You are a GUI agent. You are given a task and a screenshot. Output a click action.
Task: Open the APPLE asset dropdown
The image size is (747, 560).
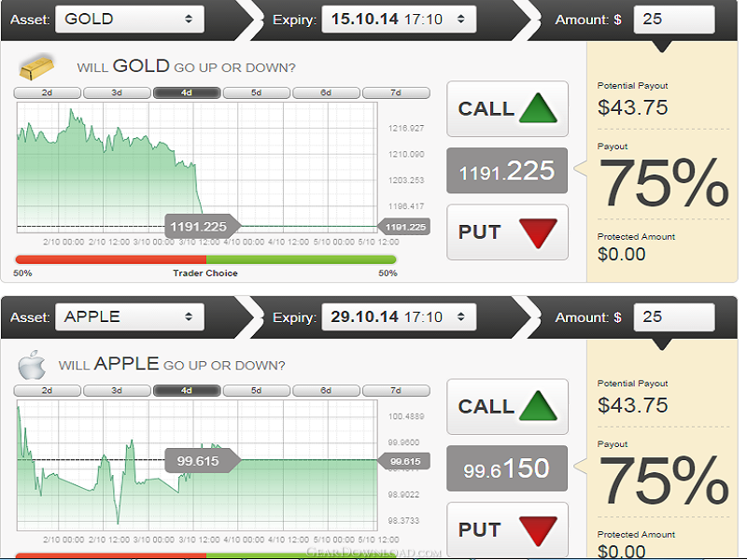point(130,316)
